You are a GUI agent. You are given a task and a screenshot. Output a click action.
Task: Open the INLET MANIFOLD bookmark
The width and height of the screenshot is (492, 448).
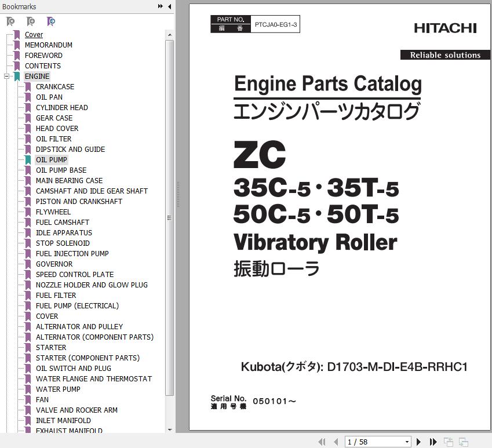(x=63, y=420)
